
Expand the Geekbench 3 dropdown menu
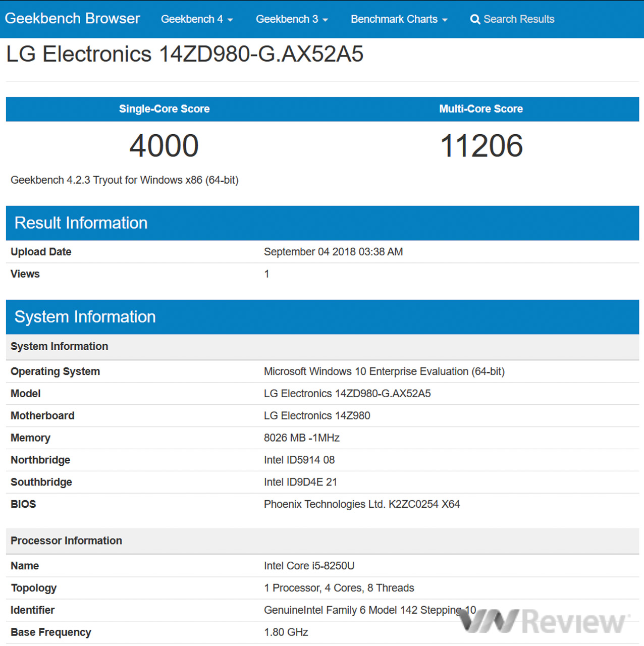click(292, 19)
